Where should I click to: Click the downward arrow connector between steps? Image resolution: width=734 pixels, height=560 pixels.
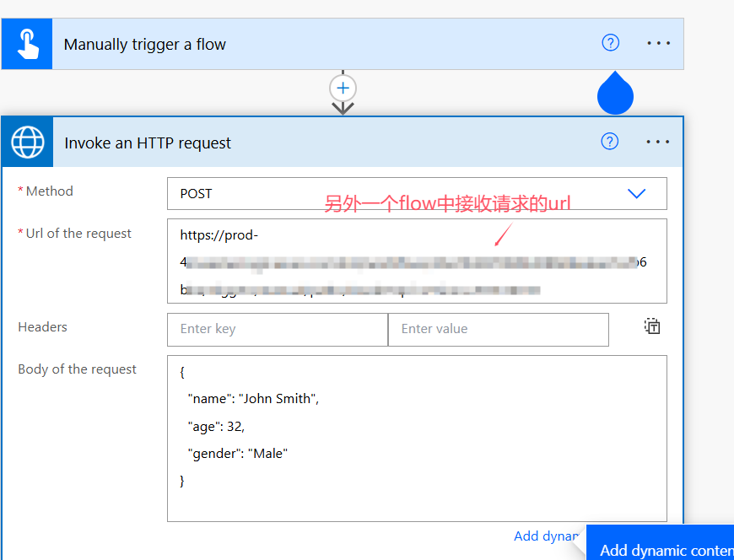click(x=343, y=107)
